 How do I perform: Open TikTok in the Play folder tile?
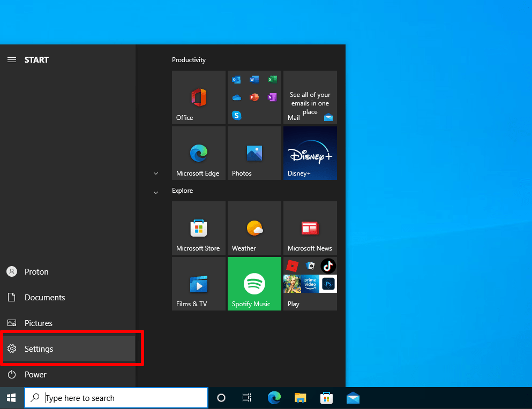point(328,266)
